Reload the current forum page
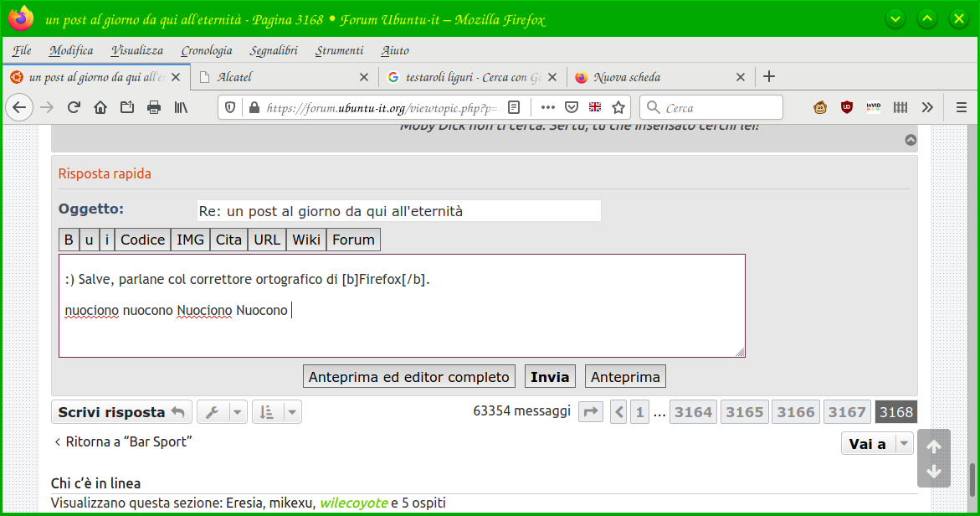This screenshot has height=516, width=980. [74, 107]
